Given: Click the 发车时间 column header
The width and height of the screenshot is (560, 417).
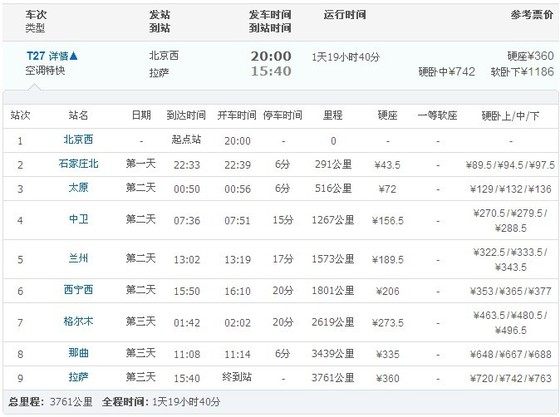Looking at the screenshot, I should point(270,15).
